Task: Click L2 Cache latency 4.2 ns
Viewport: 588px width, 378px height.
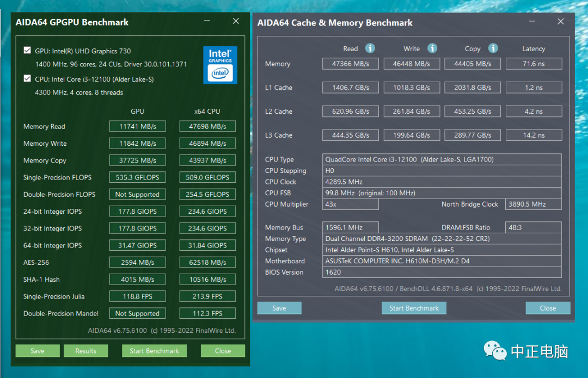Action: (534, 111)
